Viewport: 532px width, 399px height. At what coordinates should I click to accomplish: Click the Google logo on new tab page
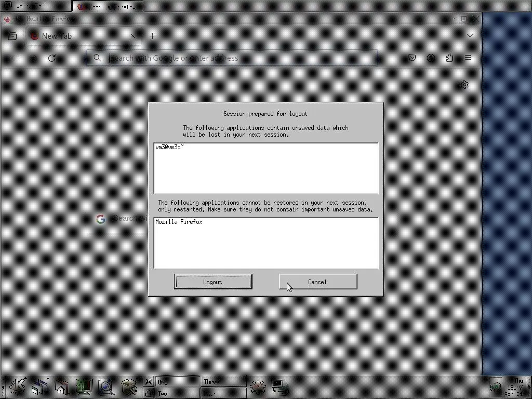[x=101, y=219]
